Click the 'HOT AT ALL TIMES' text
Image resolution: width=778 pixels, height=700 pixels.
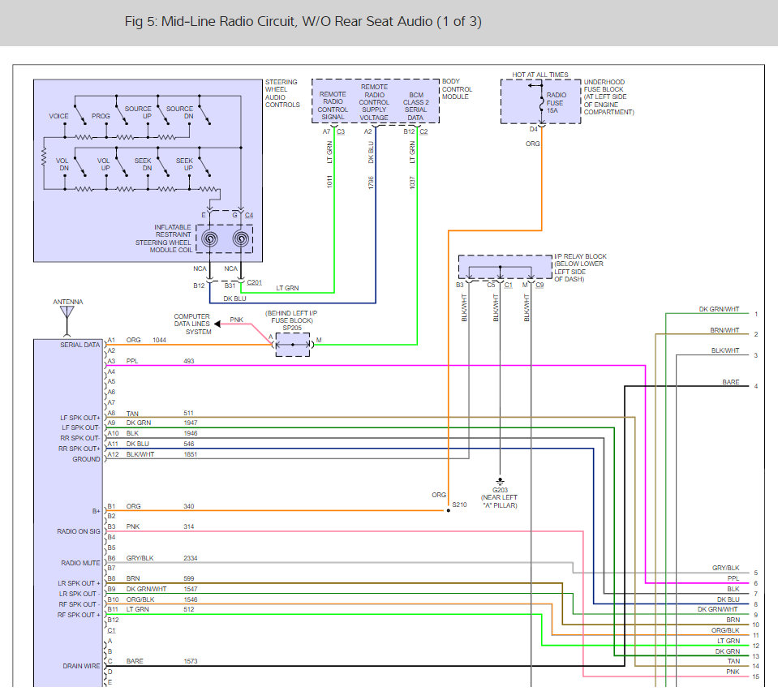539,75
